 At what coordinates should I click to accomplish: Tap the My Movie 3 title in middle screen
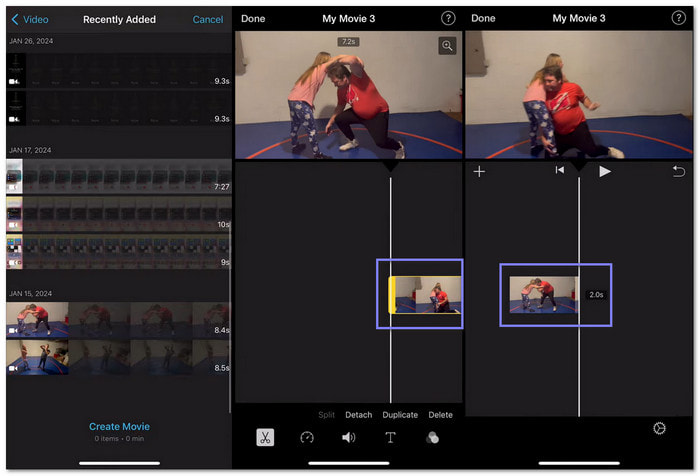[349, 19]
